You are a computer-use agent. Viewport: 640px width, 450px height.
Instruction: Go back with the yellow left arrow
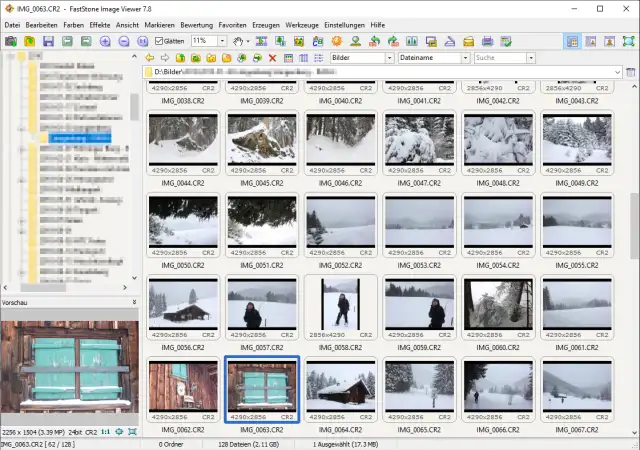150,58
